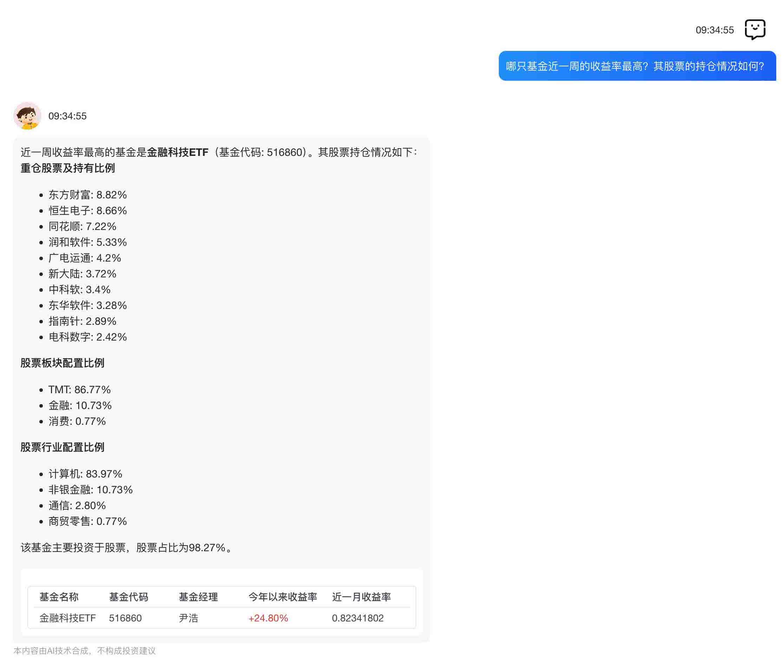The image size is (784, 672).
Task: Click the 指南针: 2.89% list item
Action: click(82, 322)
